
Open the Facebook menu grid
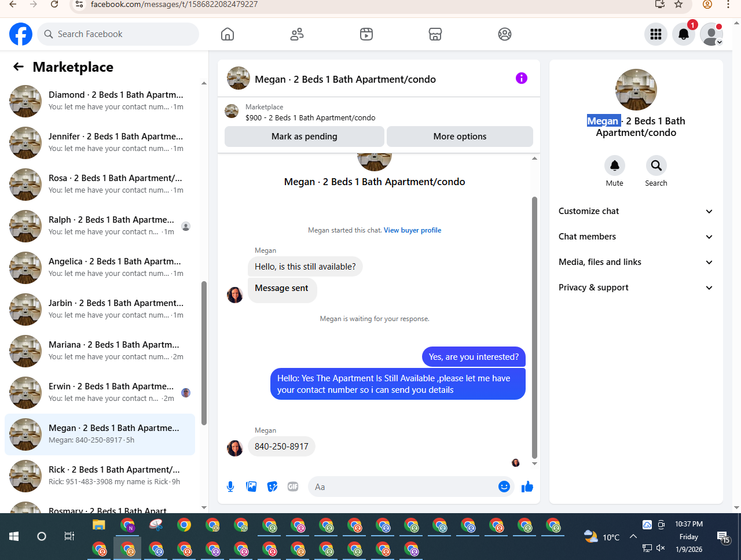click(x=656, y=34)
